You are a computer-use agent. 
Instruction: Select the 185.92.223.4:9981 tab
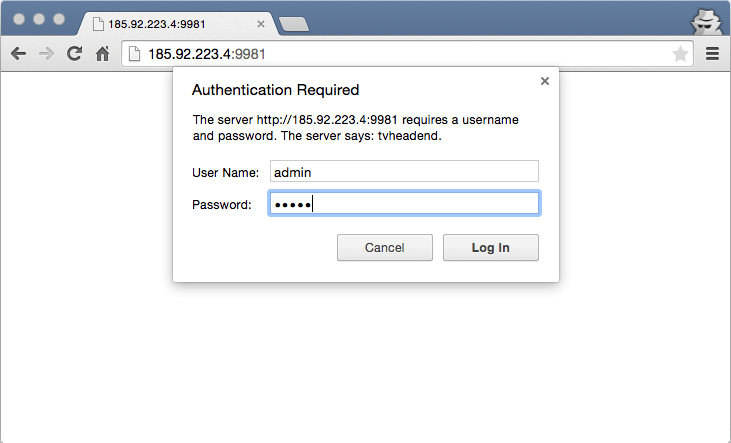coord(179,24)
